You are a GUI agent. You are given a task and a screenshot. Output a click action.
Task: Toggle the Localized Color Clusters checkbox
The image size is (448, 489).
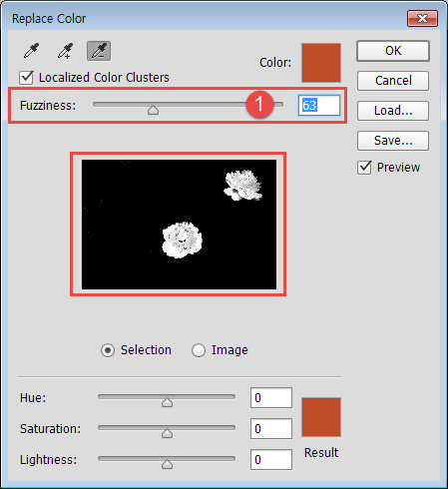coord(26,78)
